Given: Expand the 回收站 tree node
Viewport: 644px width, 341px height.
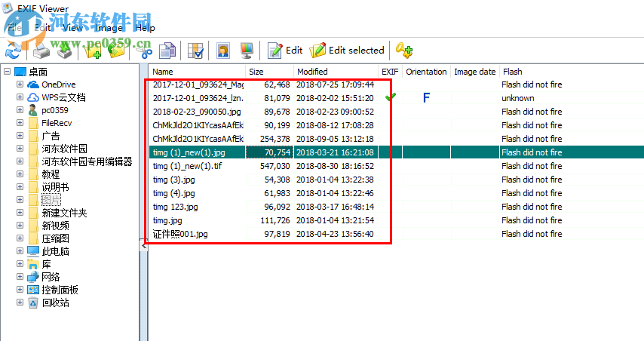Looking at the screenshot, I should tap(20, 302).
